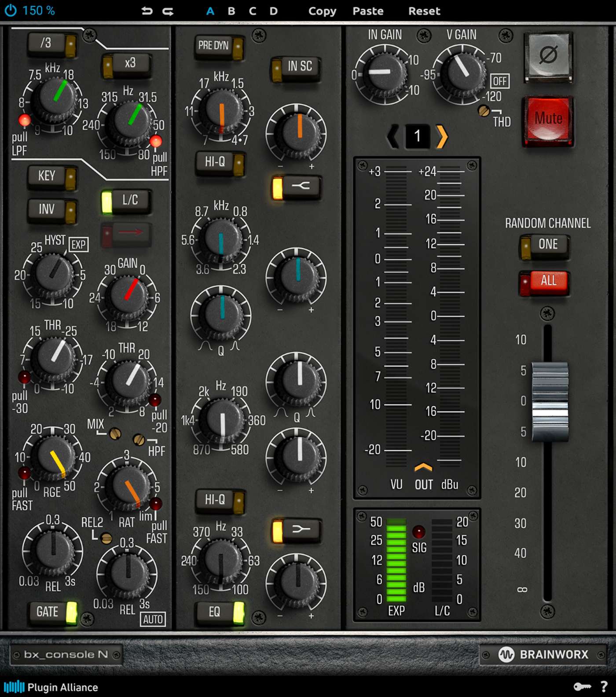This screenshot has height=697, width=616.
Task: Go to next channel with right arrow
Action: point(442,136)
